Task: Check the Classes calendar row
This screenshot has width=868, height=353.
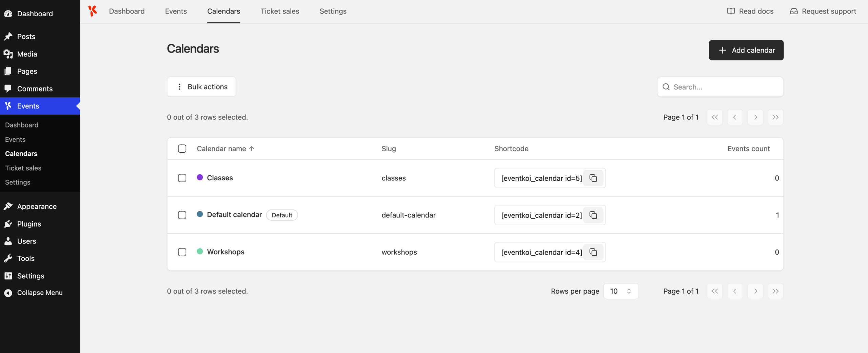Action: (182, 178)
